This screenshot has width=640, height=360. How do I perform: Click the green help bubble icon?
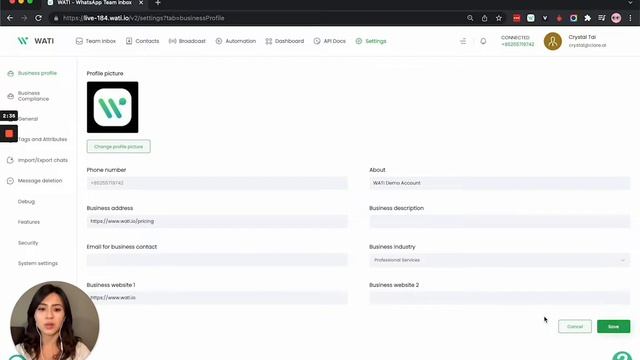622,356
